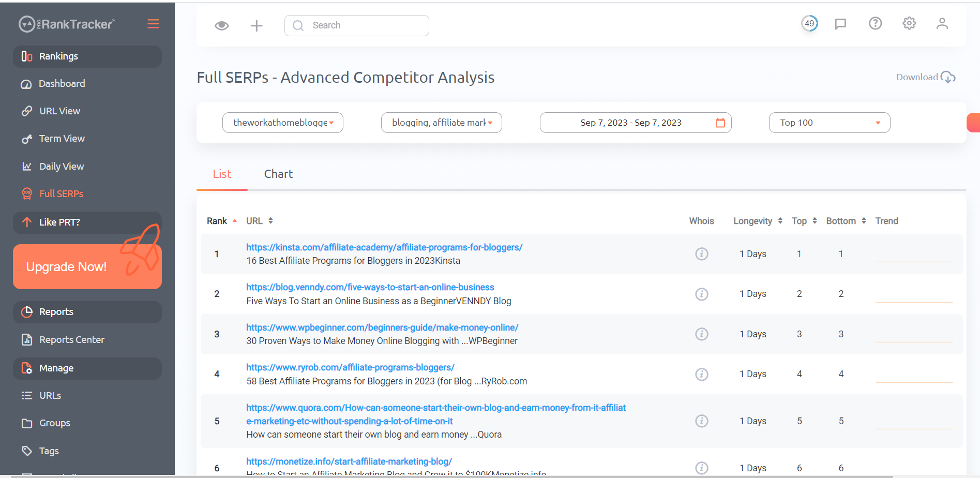Screen dimensions: 980x478
Task: Open Full SERPs in the sidebar
Action: [61, 194]
